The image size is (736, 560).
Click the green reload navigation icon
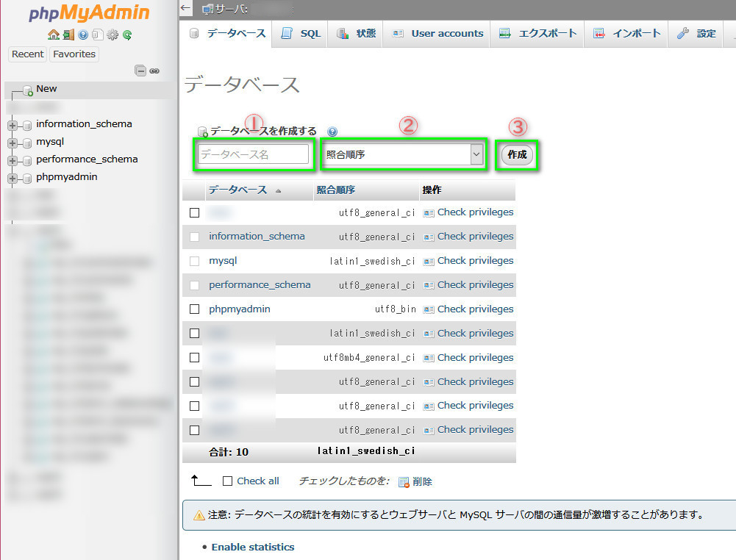[127, 35]
